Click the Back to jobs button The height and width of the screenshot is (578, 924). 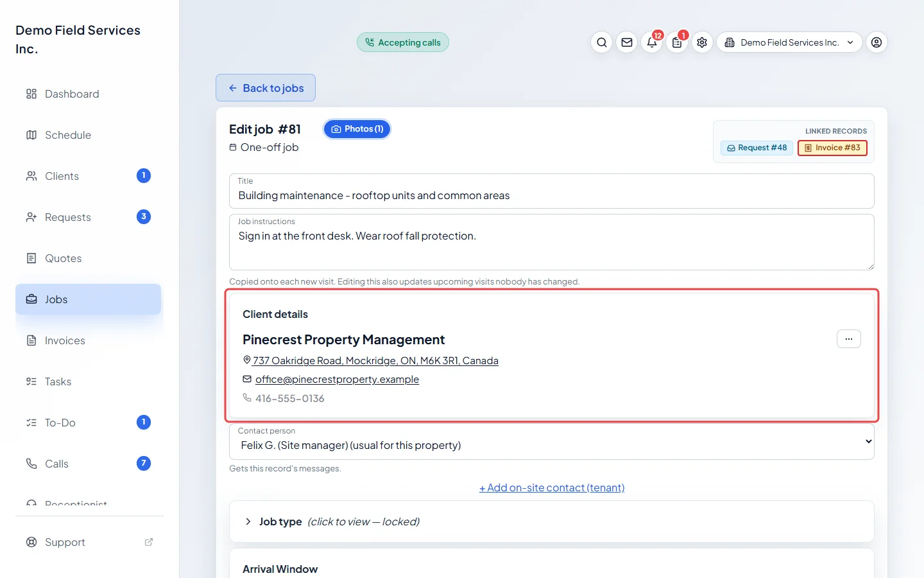click(x=266, y=88)
